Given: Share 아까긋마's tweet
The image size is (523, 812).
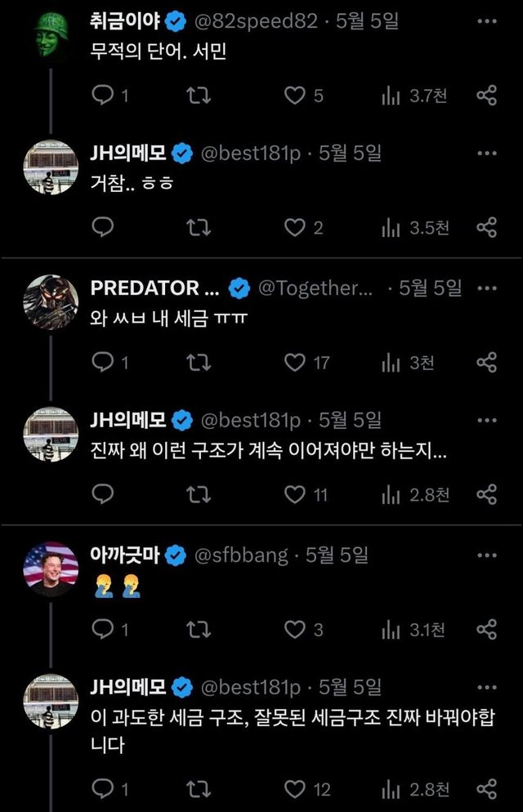Looking at the screenshot, I should (486, 629).
